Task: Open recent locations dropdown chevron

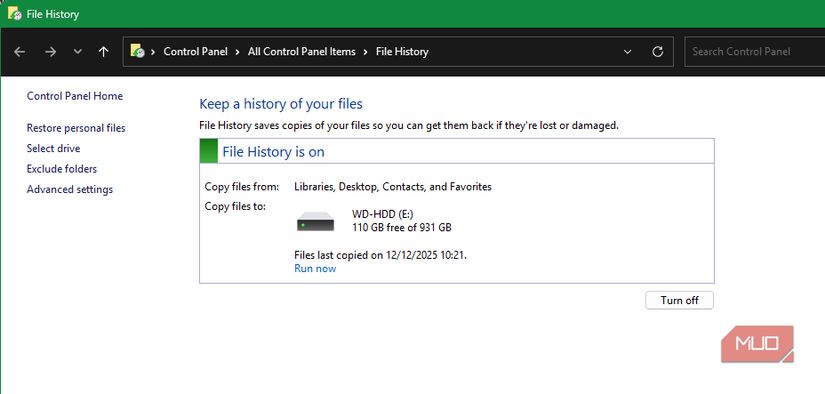Action: pyautogui.click(x=78, y=52)
